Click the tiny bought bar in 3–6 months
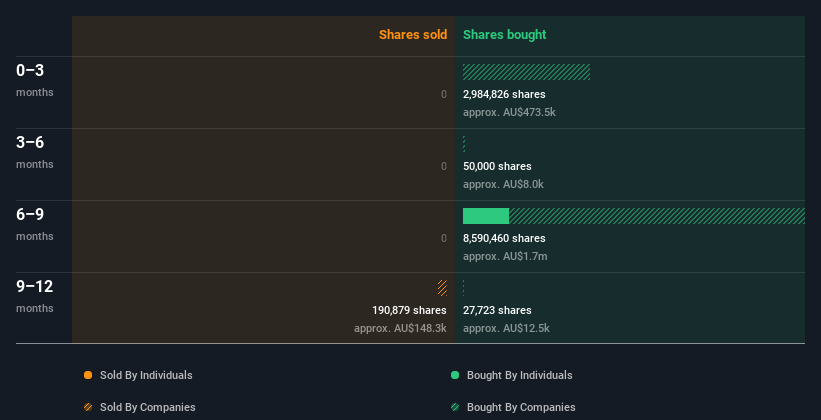Viewport: 821px width, 420px height. pos(464,144)
